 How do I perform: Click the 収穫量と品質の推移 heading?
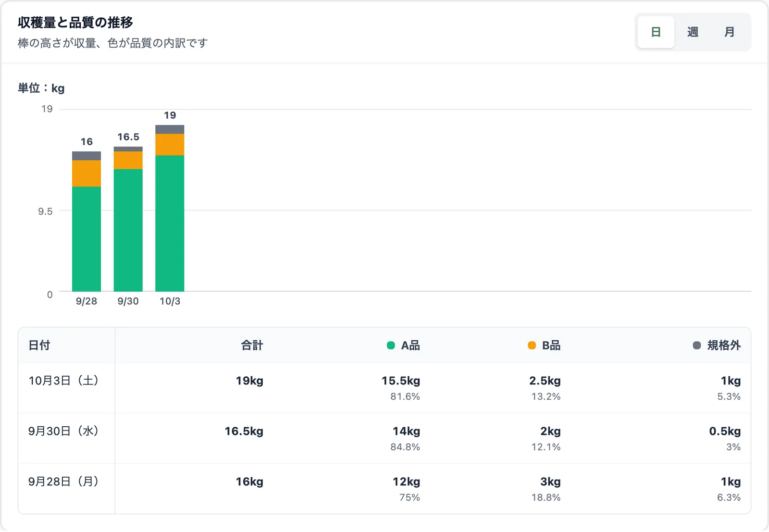point(75,23)
